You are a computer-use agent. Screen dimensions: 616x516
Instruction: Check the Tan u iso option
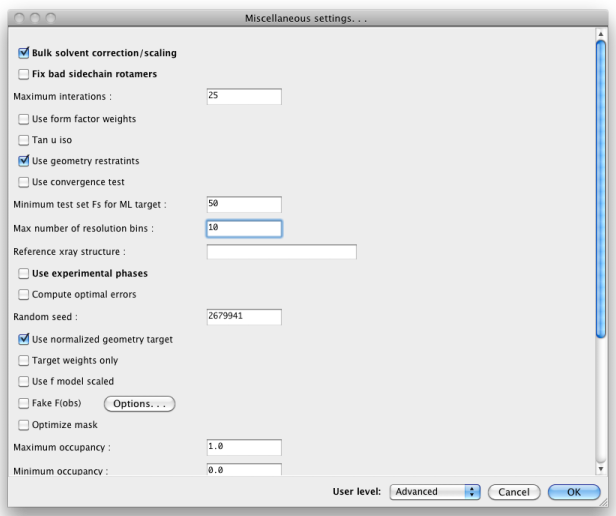24,140
